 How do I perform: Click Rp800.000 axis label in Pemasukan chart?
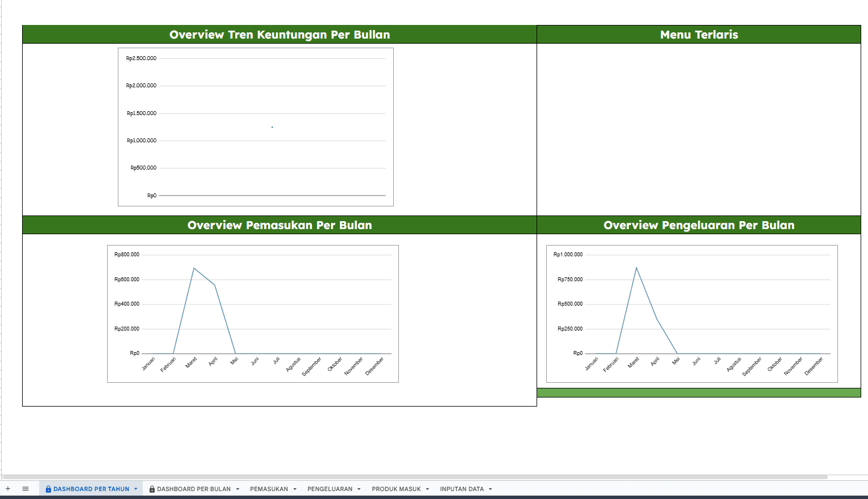[127, 255]
